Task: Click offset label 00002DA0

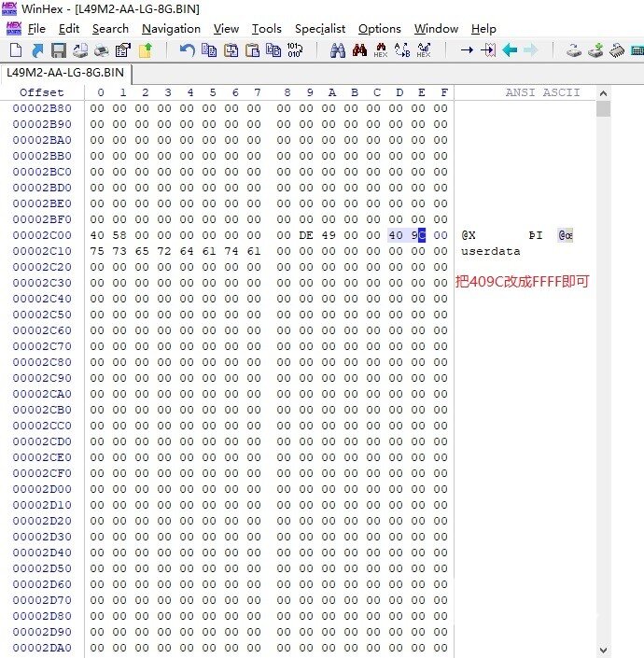Action: click(x=42, y=648)
